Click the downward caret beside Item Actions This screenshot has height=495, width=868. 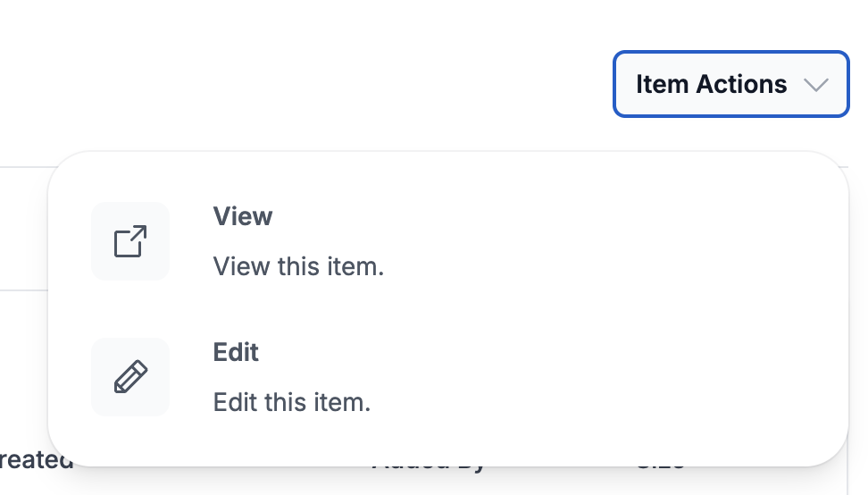pyautogui.click(x=816, y=85)
